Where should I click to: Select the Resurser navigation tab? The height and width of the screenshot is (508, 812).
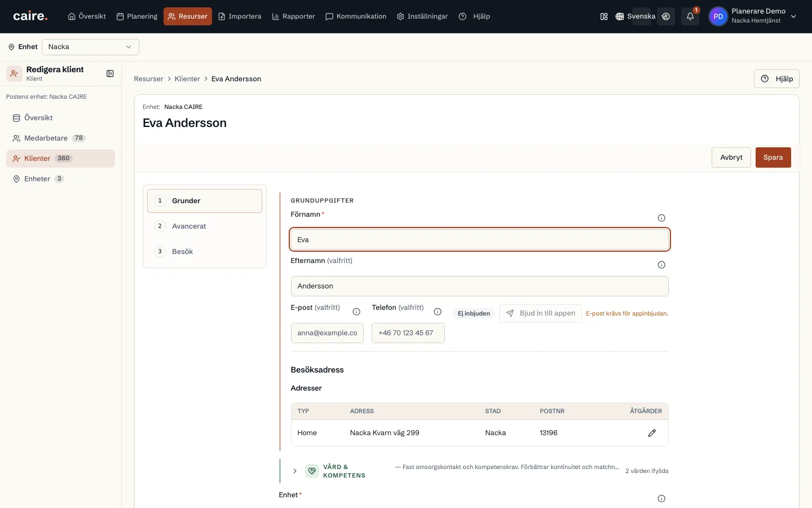point(188,16)
